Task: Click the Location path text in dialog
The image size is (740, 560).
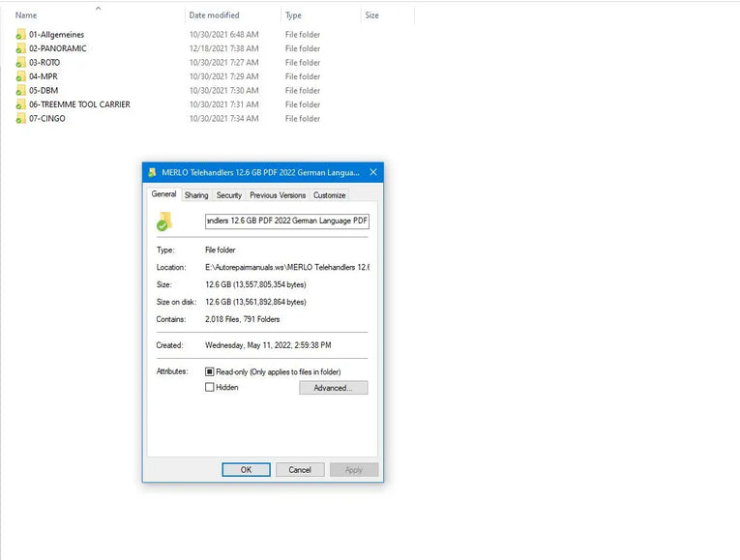Action: coord(287,267)
